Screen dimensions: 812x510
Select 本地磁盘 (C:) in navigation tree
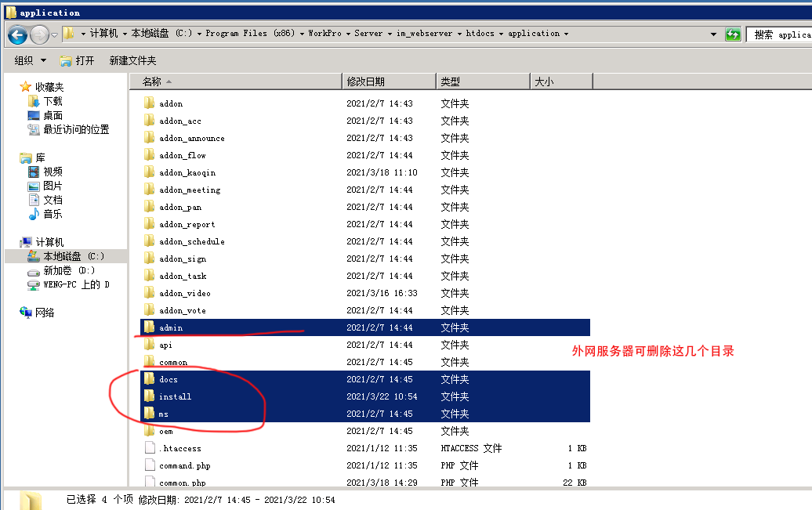click(x=73, y=256)
